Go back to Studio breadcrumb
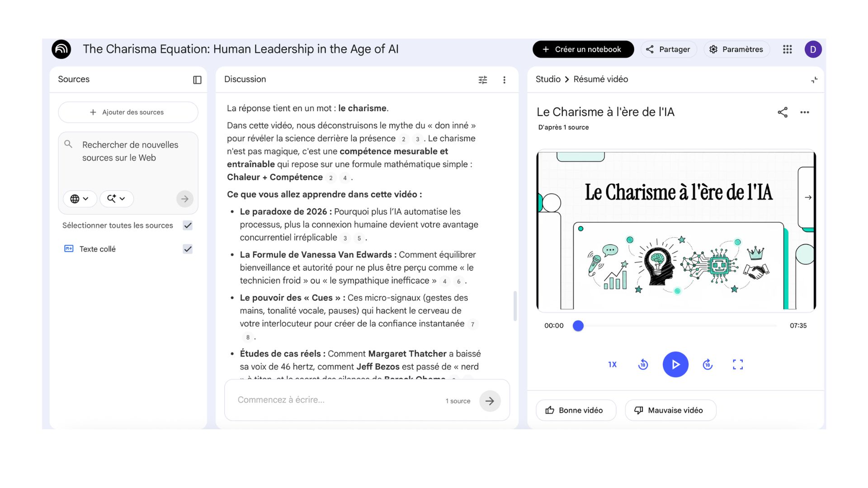Screen dimensions: 868x488 [x=548, y=79]
